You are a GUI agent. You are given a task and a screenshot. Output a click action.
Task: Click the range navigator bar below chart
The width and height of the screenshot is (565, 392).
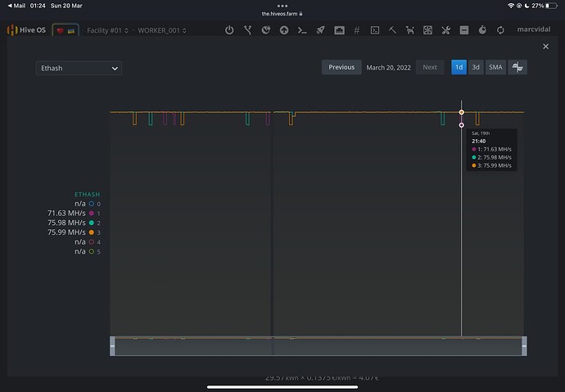coord(319,346)
